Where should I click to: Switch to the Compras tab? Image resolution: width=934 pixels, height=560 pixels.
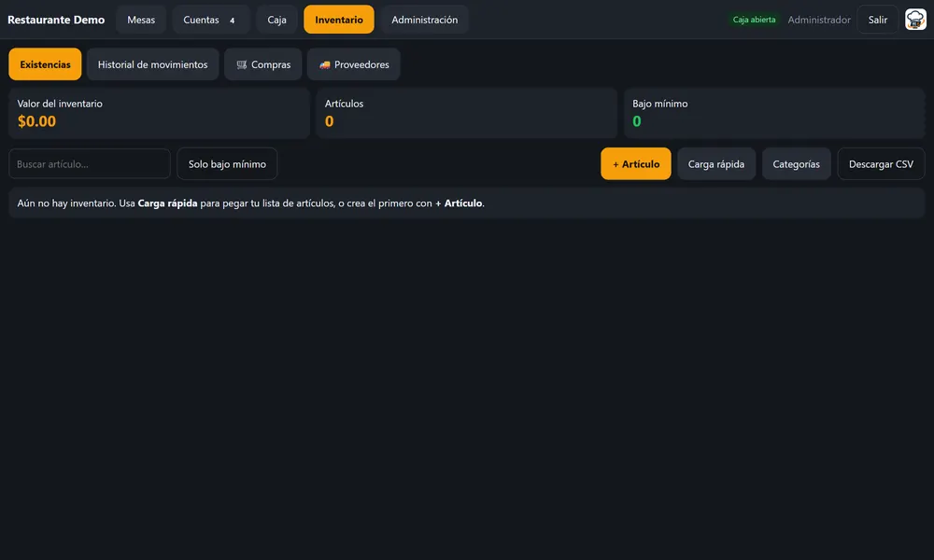(x=263, y=64)
